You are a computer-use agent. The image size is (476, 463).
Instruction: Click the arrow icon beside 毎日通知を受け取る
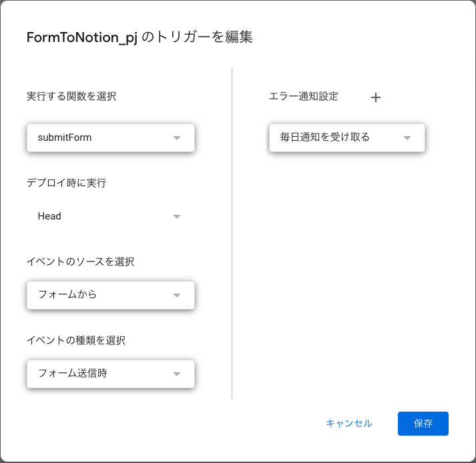pyautogui.click(x=407, y=137)
